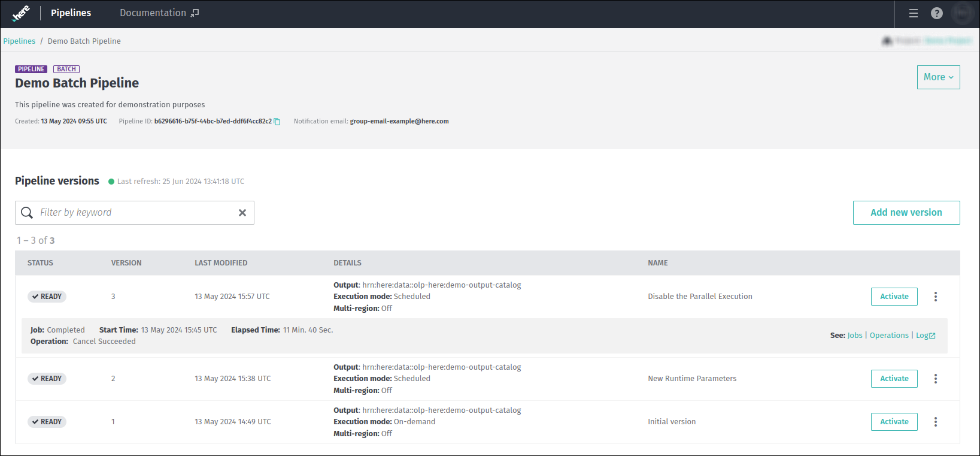This screenshot has height=456, width=980.
Task: Click 'New Runtime Parameters' name
Action: (692, 379)
